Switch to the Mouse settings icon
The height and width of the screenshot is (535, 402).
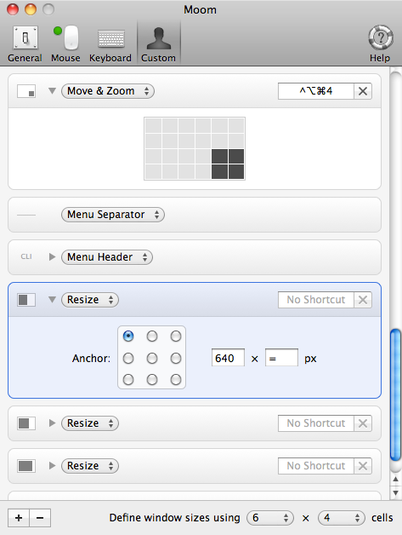pyautogui.click(x=66, y=44)
